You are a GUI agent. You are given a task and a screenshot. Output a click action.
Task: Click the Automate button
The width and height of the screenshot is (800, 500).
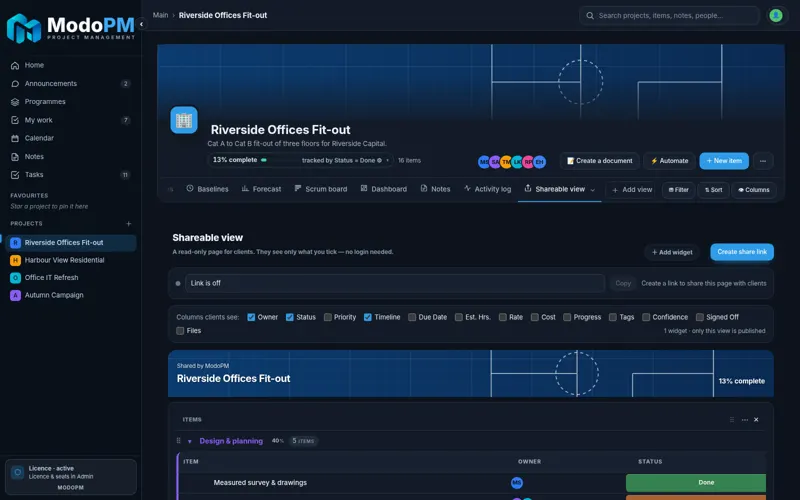coord(669,161)
